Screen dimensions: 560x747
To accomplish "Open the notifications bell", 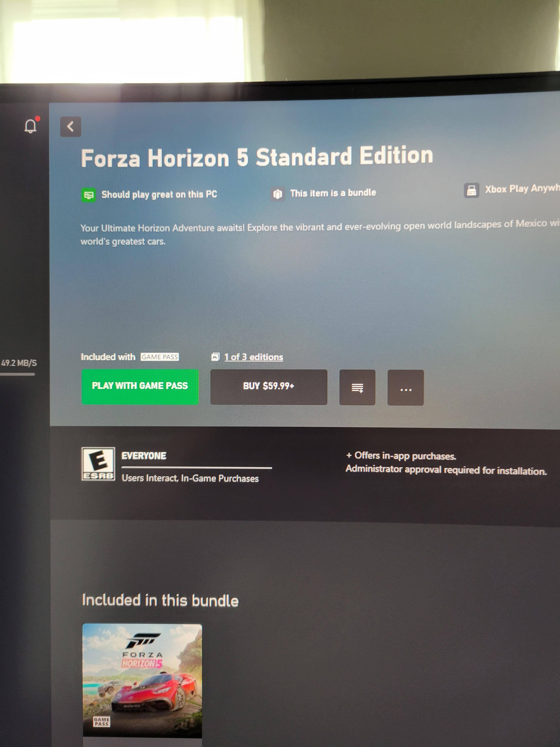I will (31, 126).
